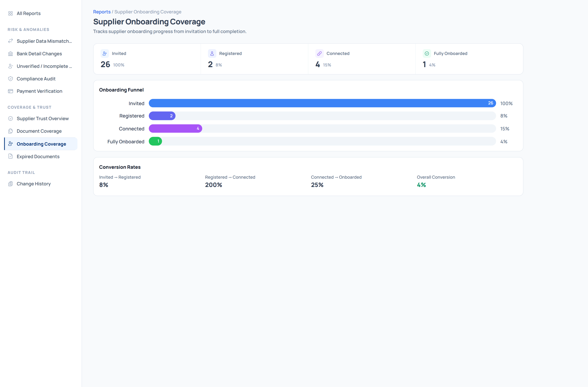Click the green 4% Overall Conversion value
Screen dimensions: 588x387
pos(421,185)
